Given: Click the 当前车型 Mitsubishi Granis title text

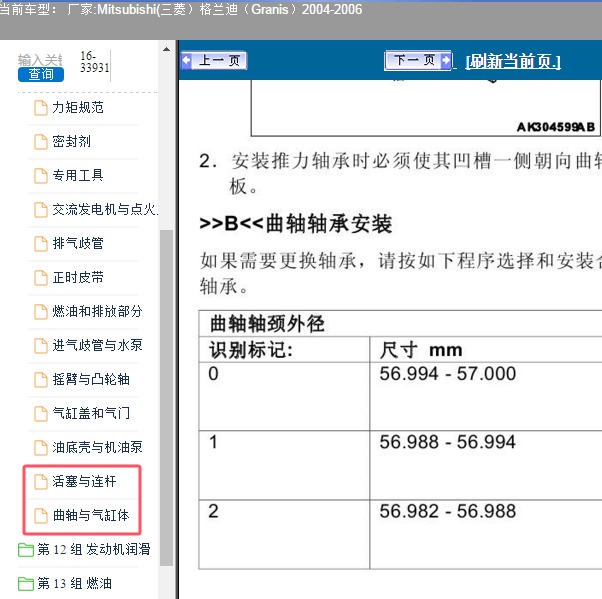Looking at the screenshot, I should (x=180, y=9).
